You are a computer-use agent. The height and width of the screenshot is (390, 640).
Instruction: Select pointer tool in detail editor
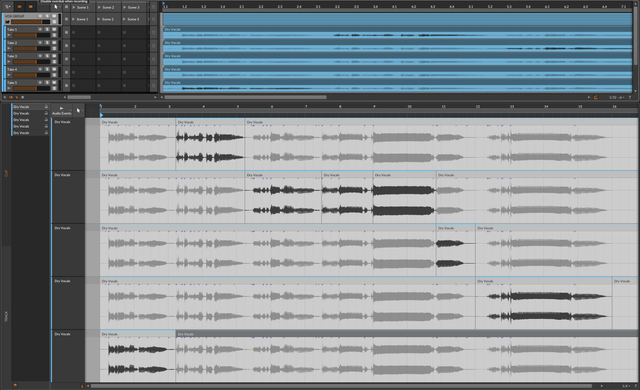pos(79,111)
